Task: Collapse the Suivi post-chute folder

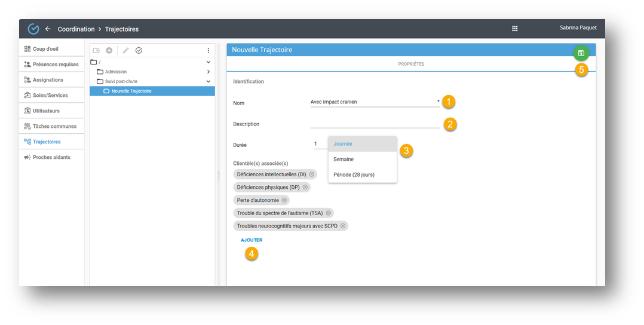Action: pos(208,81)
